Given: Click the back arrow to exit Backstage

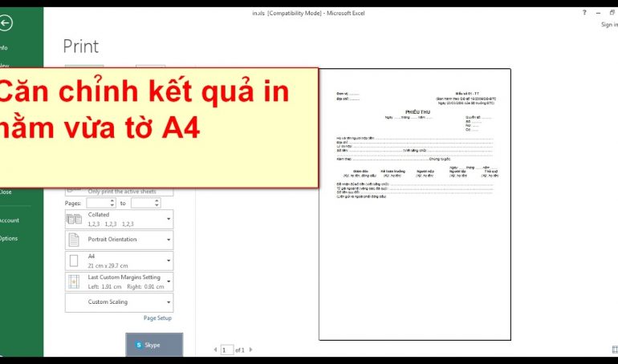Looking at the screenshot, I should 7,24.
